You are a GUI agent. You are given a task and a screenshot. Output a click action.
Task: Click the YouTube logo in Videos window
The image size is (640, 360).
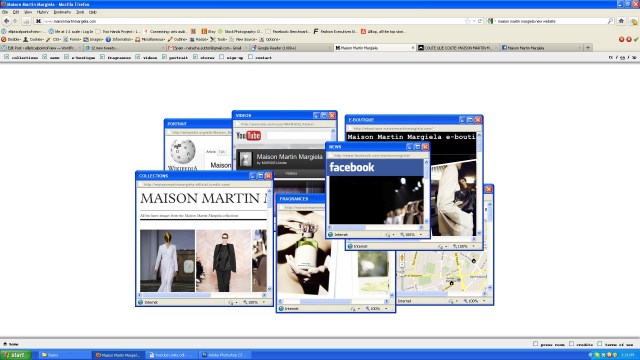click(x=248, y=136)
